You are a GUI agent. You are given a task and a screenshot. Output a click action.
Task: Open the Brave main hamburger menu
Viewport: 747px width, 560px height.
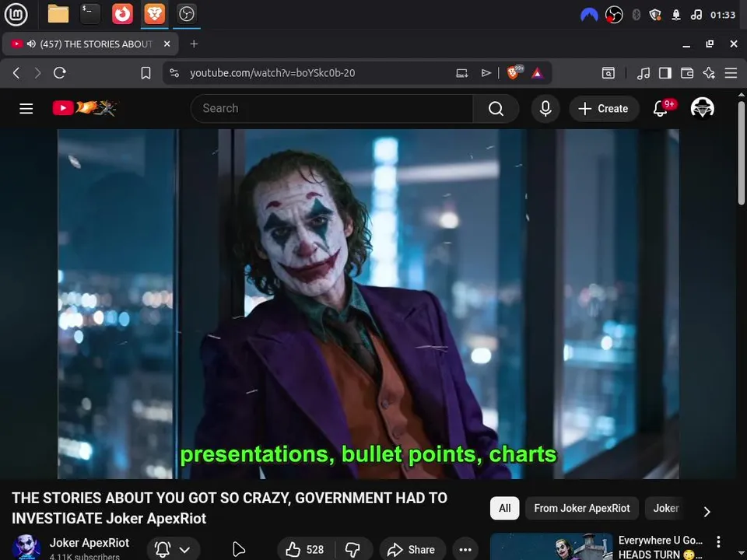(731, 73)
